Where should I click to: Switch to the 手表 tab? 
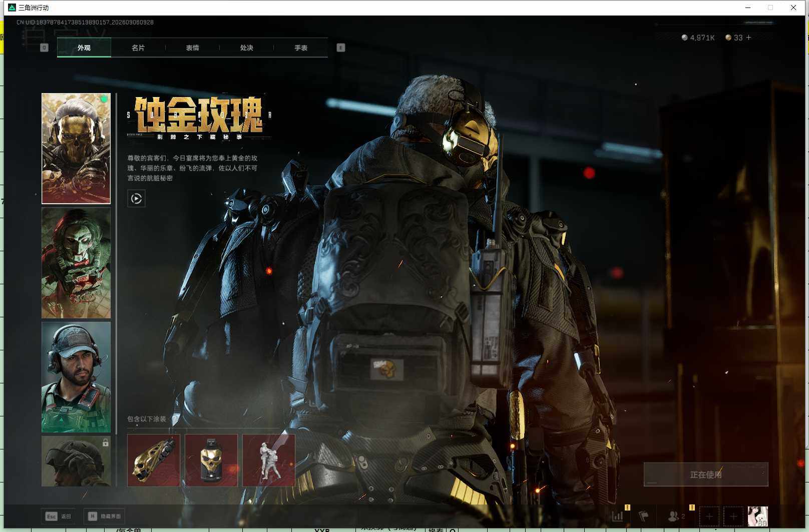tap(301, 48)
